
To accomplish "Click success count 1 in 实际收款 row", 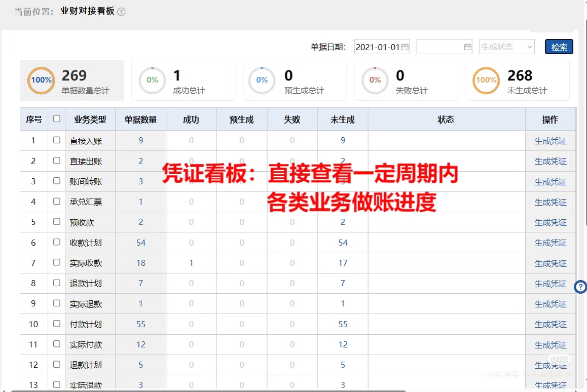I will click(x=191, y=263).
